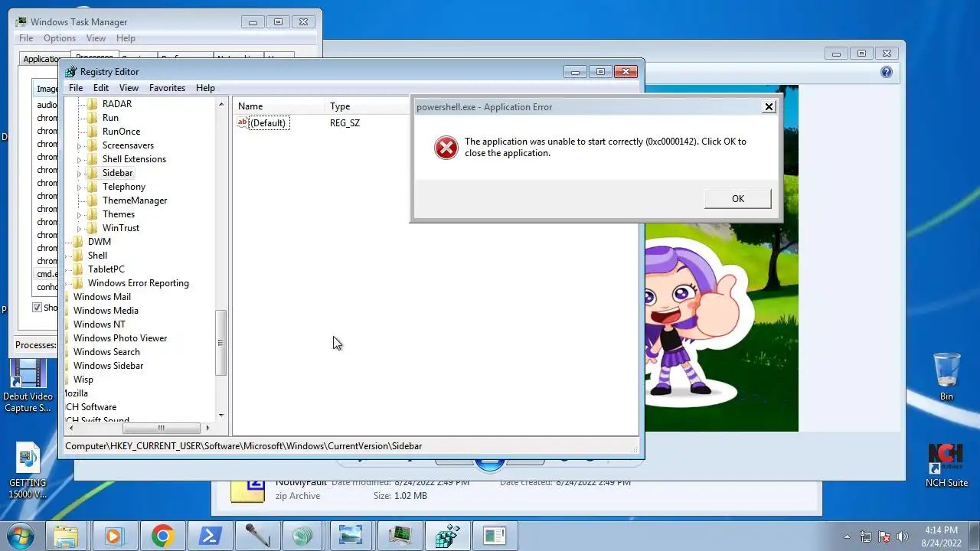
Task: Select the Wisp registry key
Action: pyautogui.click(x=83, y=380)
